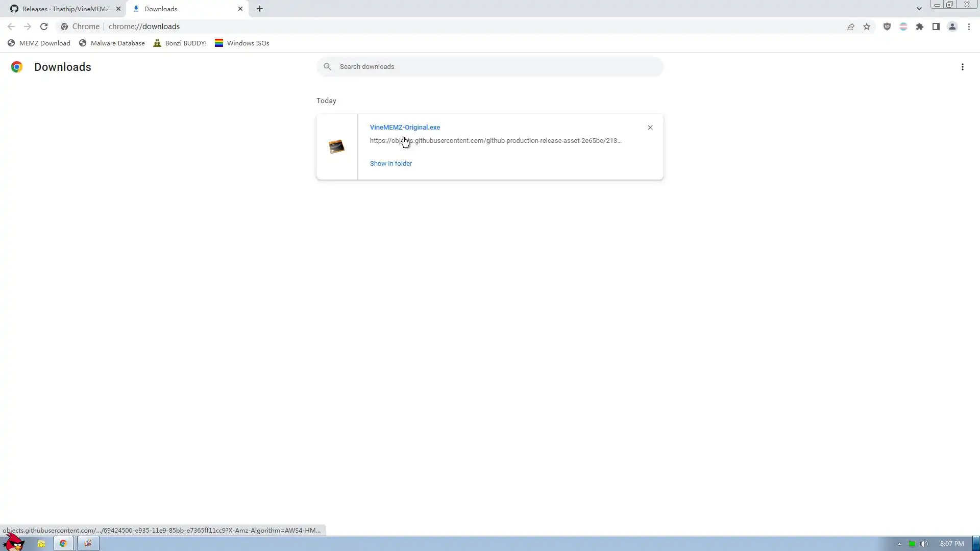Bookmark this page with star icon
Viewport: 980px width, 551px height.
(867, 27)
